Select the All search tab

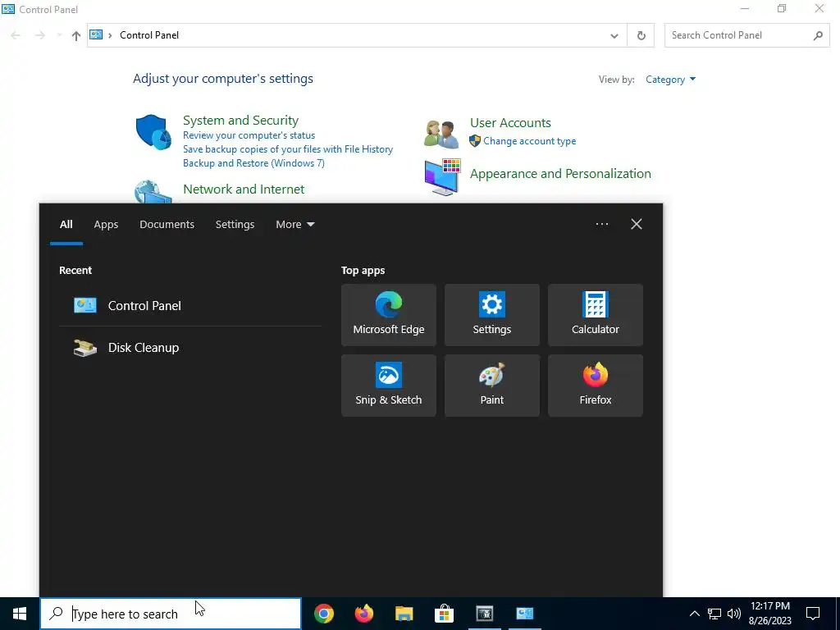tap(66, 225)
